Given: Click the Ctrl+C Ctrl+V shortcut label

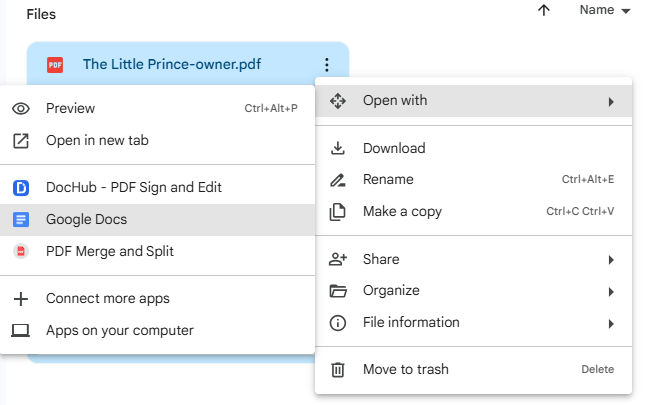Looking at the screenshot, I should pyautogui.click(x=580, y=211).
